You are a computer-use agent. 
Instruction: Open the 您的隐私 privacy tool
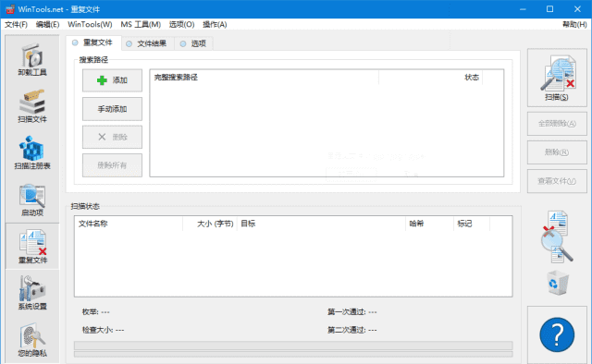click(x=32, y=339)
